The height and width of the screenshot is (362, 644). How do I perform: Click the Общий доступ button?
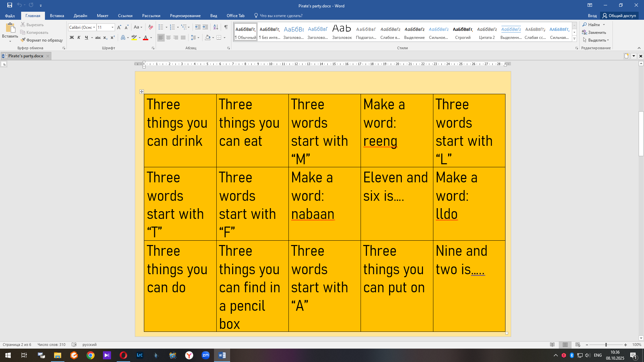[x=619, y=16]
